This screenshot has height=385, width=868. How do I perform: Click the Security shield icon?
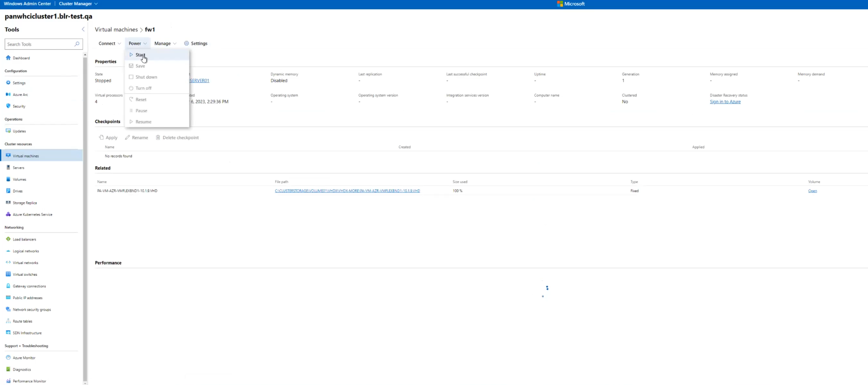click(8, 106)
